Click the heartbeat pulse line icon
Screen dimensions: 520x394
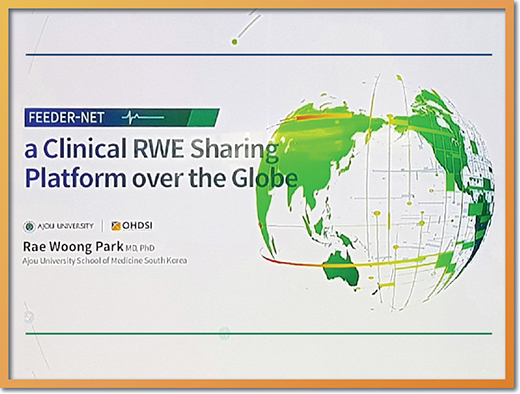tap(143, 117)
